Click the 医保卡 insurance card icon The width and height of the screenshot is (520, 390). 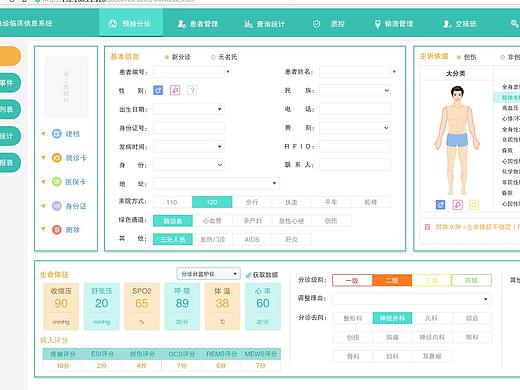click(57, 182)
